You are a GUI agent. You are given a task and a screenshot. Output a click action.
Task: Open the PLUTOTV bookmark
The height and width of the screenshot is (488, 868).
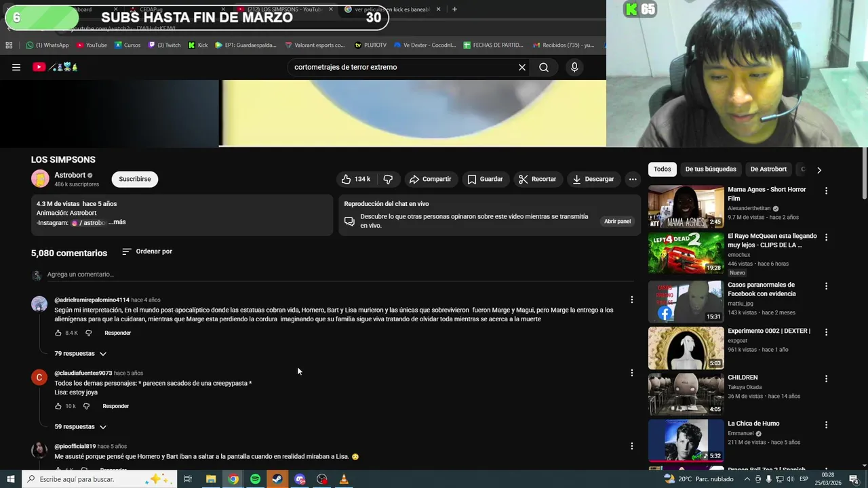370,45
